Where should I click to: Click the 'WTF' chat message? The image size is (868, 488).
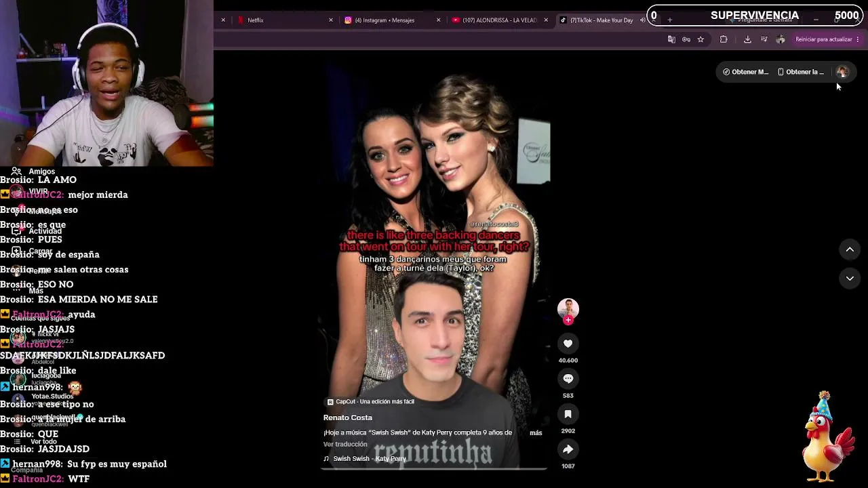click(79, 479)
